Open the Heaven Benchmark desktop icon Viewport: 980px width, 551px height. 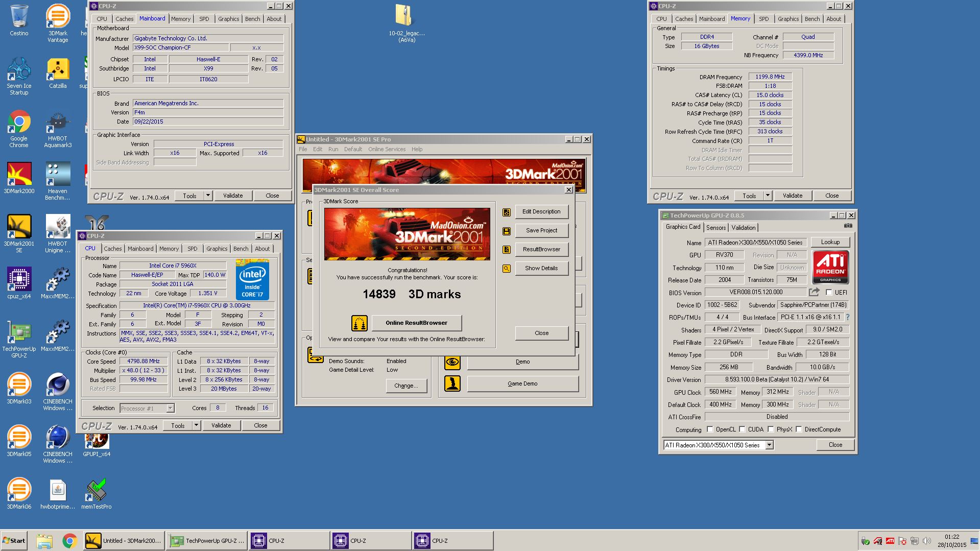pos(58,181)
